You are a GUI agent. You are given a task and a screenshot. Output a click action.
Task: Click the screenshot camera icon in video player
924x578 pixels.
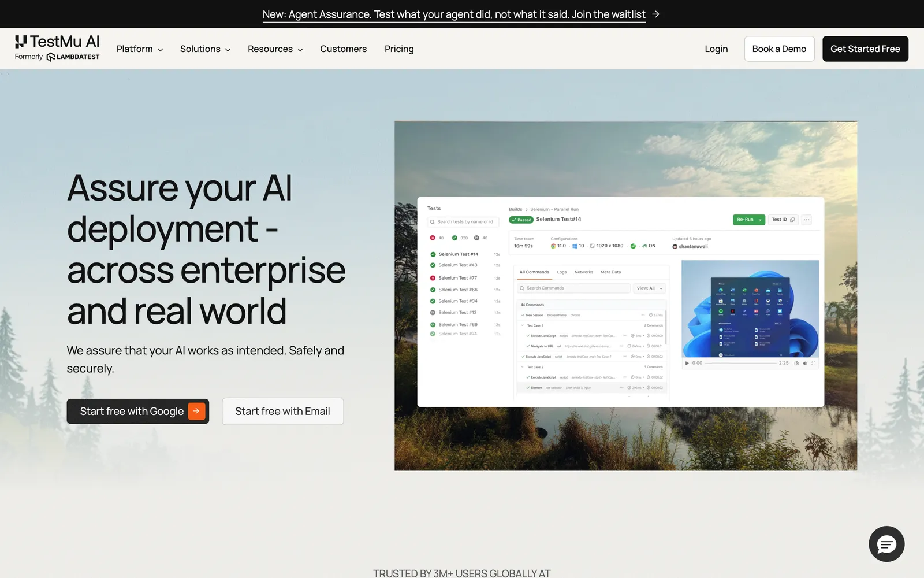796,363
